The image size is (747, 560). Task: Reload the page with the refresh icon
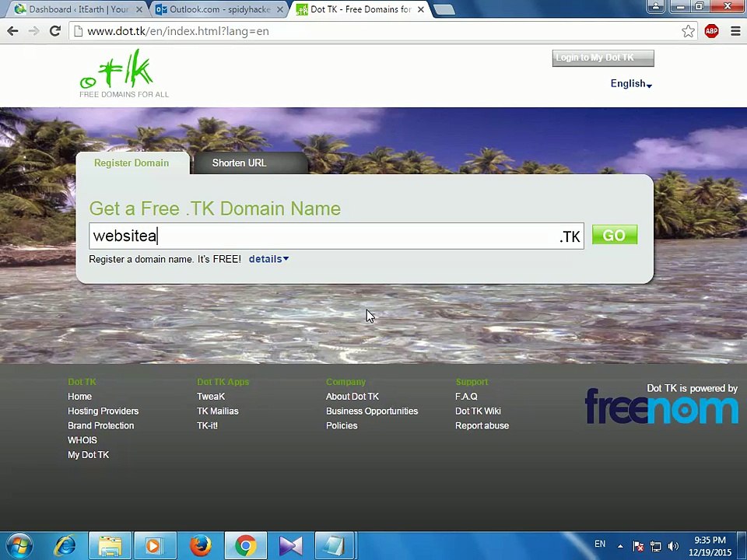(55, 31)
